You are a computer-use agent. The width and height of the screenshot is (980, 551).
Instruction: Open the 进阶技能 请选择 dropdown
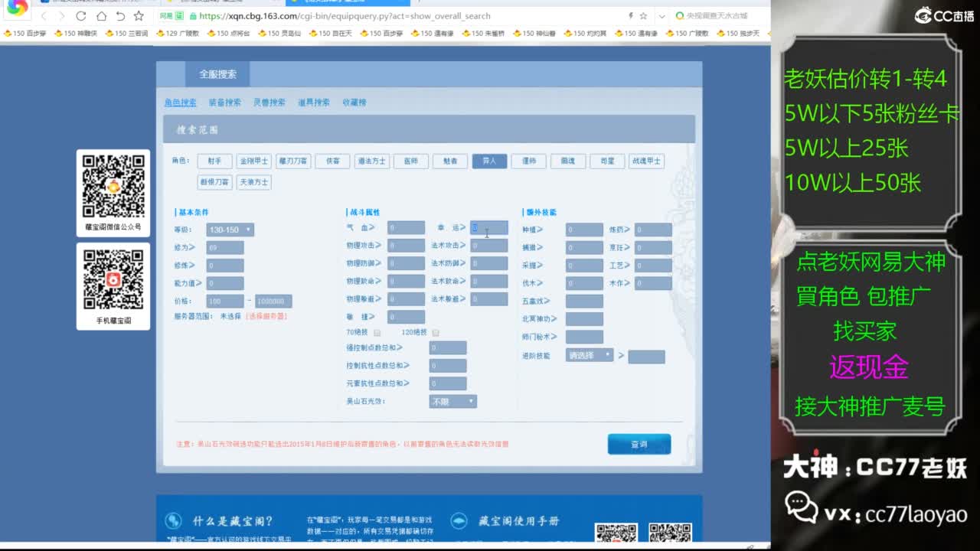pos(589,355)
